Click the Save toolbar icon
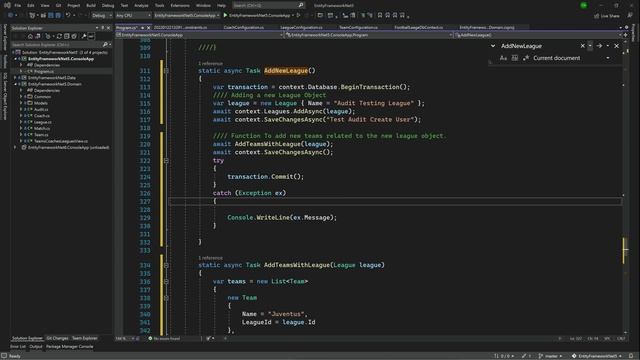This screenshot has height=360, width=640. click(51, 15)
